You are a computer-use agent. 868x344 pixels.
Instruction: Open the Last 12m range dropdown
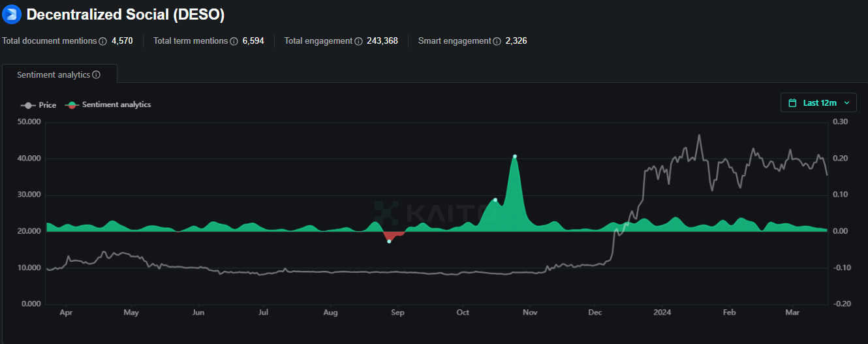[x=818, y=102]
